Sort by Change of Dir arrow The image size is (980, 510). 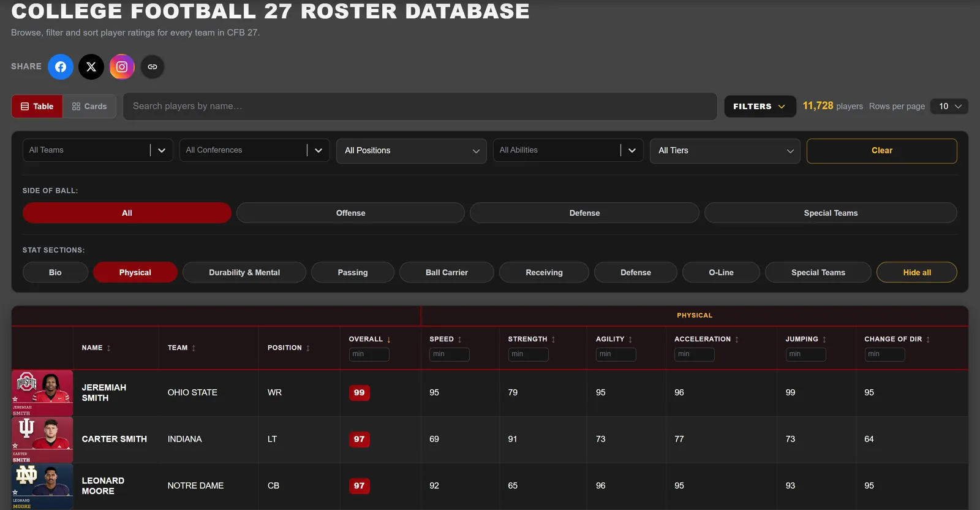(x=928, y=340)
